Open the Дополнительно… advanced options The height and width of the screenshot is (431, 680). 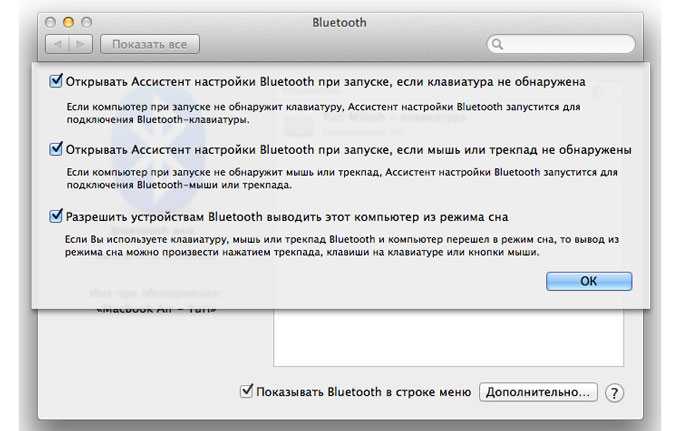[538, 392]
